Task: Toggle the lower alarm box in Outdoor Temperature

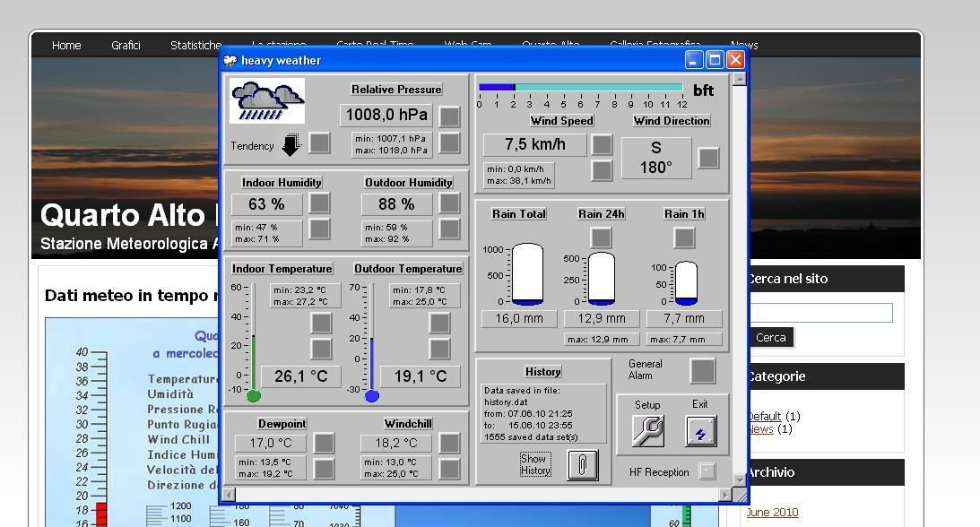Action: [439, 349]
